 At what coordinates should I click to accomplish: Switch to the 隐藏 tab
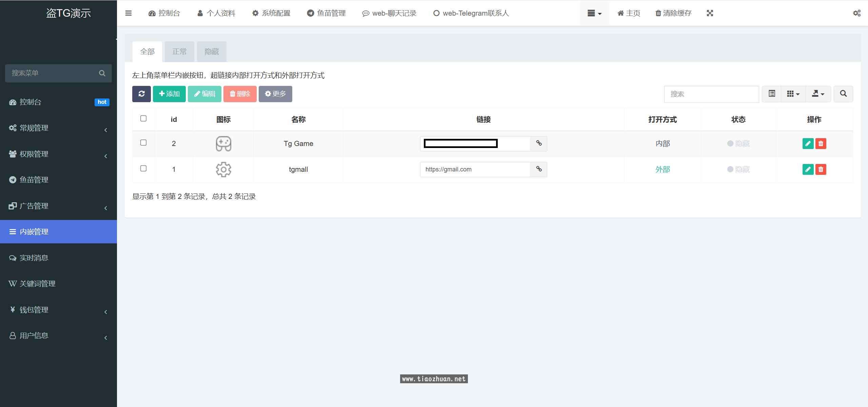(212, 52)
